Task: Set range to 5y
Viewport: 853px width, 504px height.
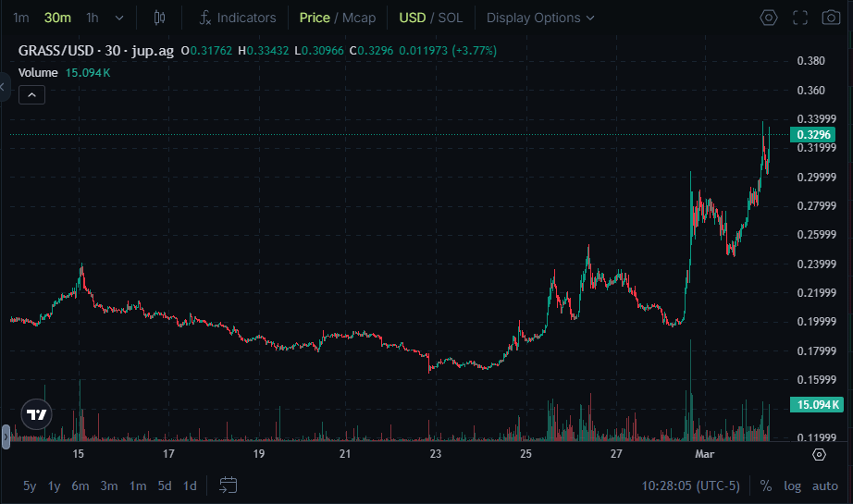Action: point(30,486)
